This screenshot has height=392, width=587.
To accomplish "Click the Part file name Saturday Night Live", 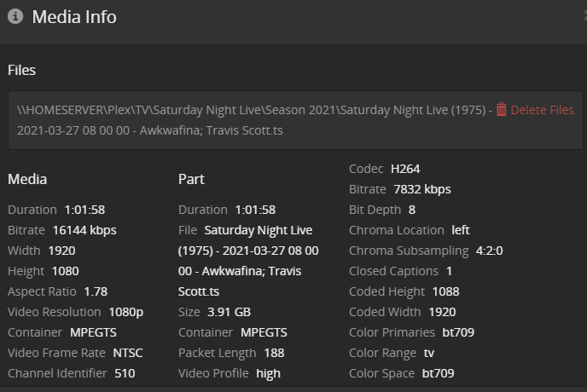I will click(x=259, y=230).
